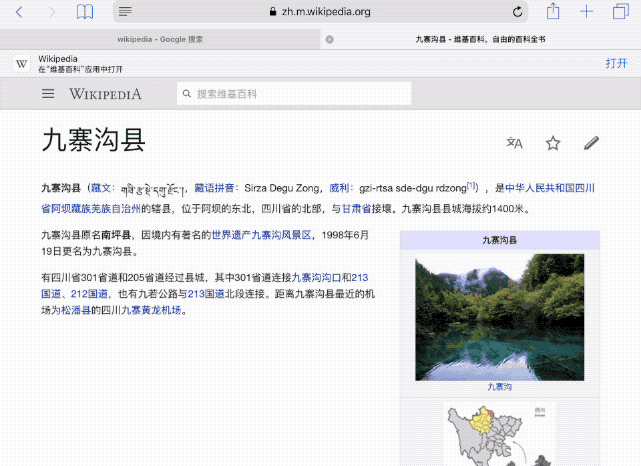Open the 威利 link
The width and height of the screenshot is (641, 466).
coord(339,188)
